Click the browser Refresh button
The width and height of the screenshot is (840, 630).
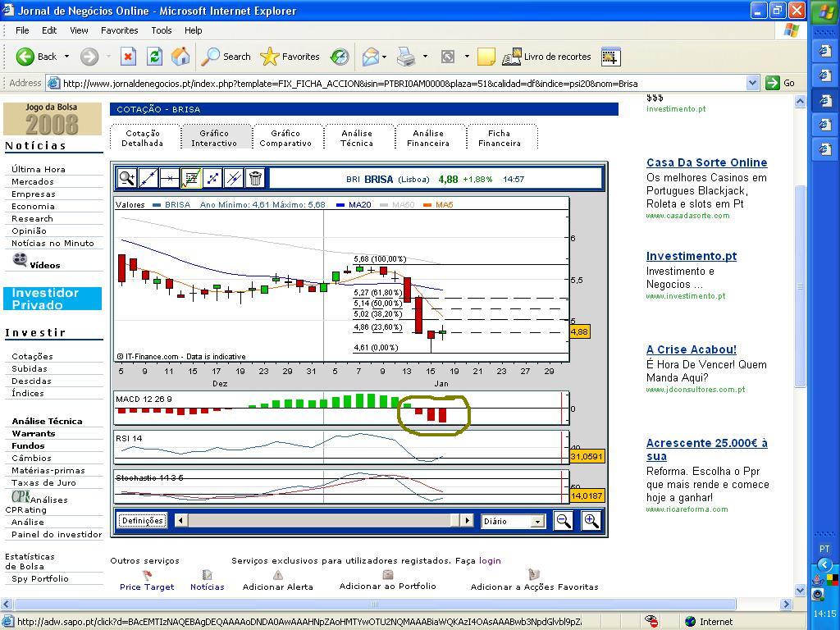pos(154,57)
